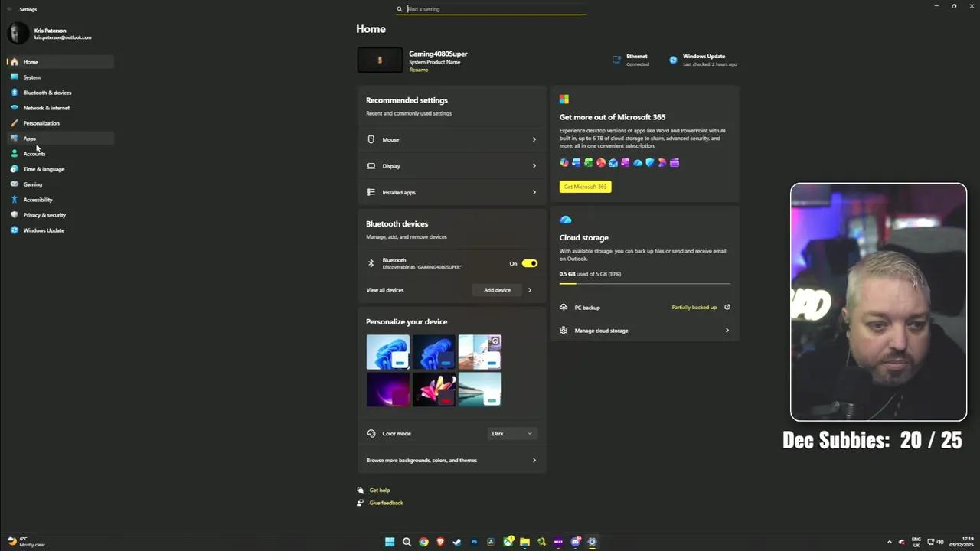
Task: Open Photoshop from taskbar
Action: click(474, 542)
